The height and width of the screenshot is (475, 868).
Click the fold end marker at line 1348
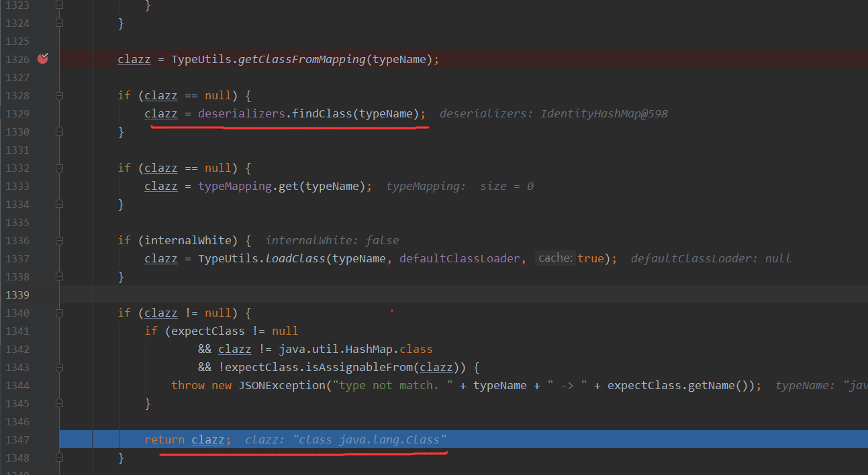click(59, 458)
